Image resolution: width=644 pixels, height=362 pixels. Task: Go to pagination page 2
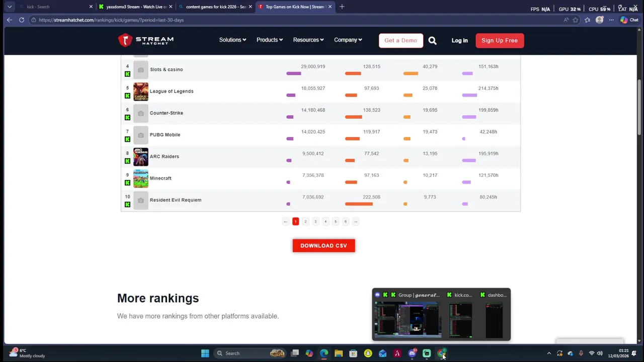[x=305, y=222]
